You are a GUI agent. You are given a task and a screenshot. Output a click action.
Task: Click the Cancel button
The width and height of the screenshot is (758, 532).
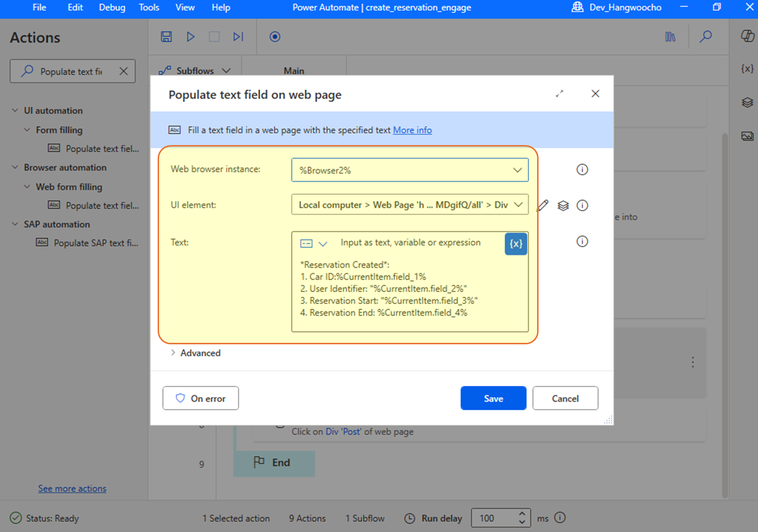565,398
